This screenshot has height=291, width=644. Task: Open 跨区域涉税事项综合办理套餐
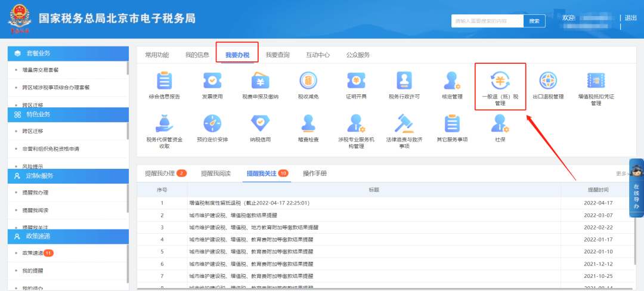pyautogui.click(x=56, y=88)
